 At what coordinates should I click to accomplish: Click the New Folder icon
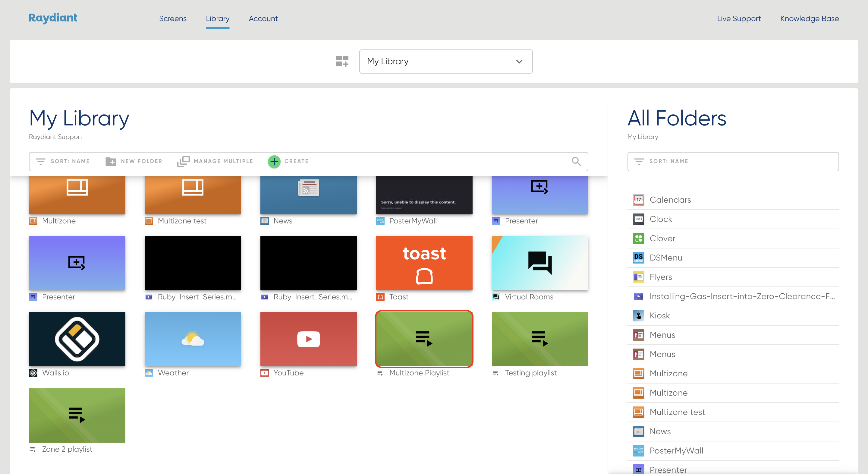(x=111, y=162)
